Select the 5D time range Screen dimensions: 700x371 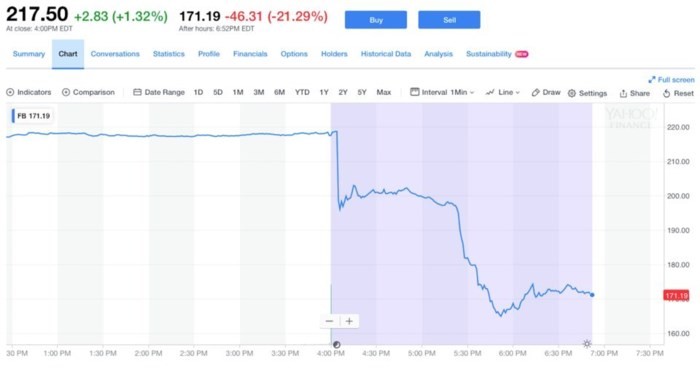(x=218, y=92)
